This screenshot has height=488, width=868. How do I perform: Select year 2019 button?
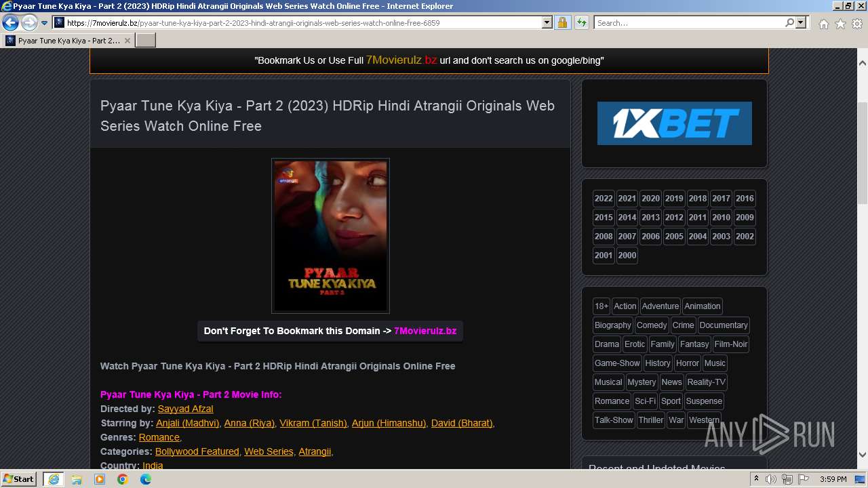click(x=674, y=199)
